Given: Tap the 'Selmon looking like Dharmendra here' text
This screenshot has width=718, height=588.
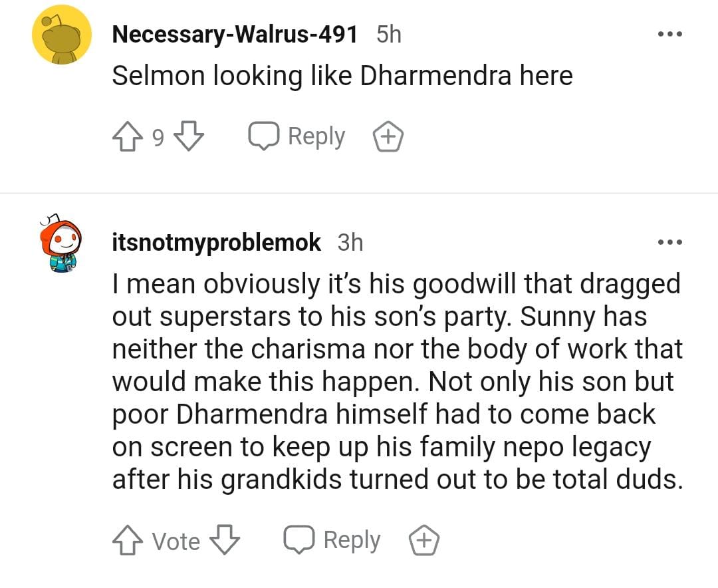Looking at the screenshot, I should point(342,76).
